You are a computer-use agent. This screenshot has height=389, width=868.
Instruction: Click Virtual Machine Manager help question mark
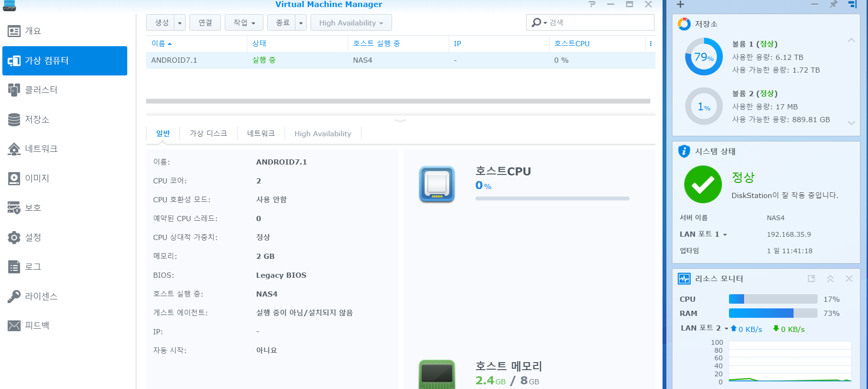[x=592, y=4]
